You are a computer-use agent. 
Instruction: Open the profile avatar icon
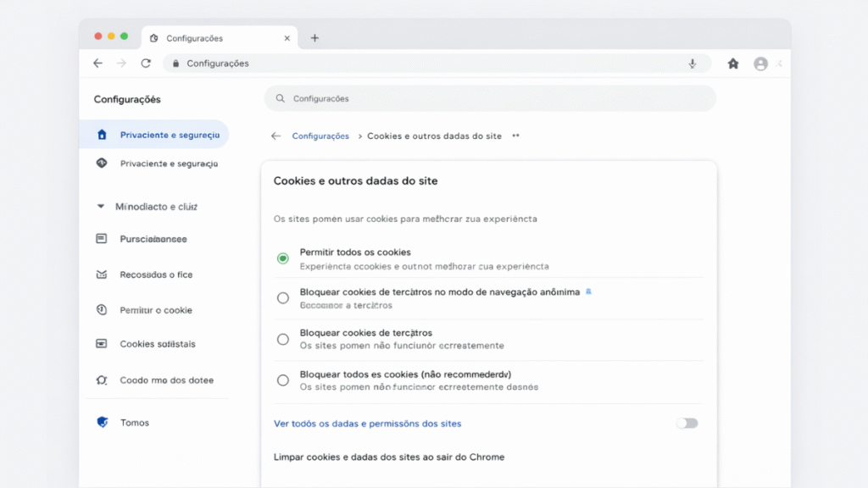pyautogui.click(x=760, y=64)
